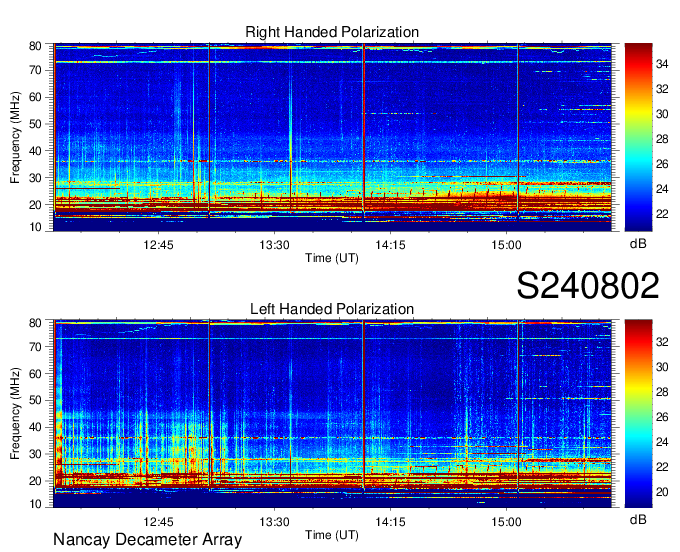Click inside the Right Handed Polarization spectrogram
The image size is (680, 552).
pyautogui.click(x=333, y=137)
